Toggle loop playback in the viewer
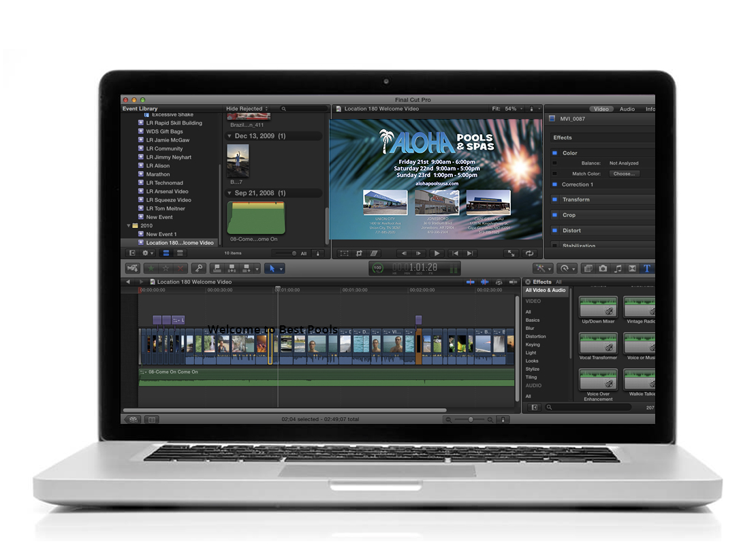The height and width of the screenshot is (558, 756). [x=529, y=253]
